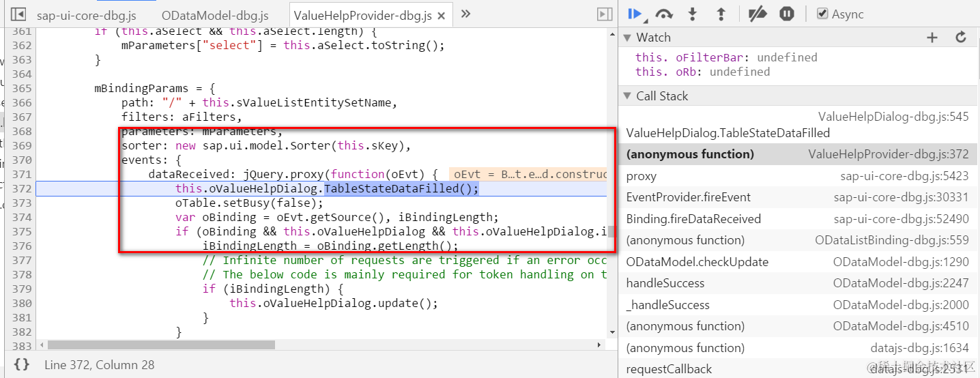This screenshot has width=980, height=378.
Task: Refresh the watch expressions
Action: [961, 38]
